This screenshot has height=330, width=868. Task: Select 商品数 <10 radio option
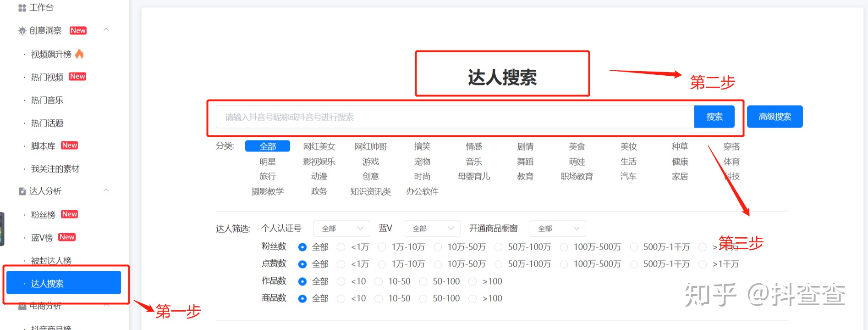pyautogui.click(x=341, y=298)
